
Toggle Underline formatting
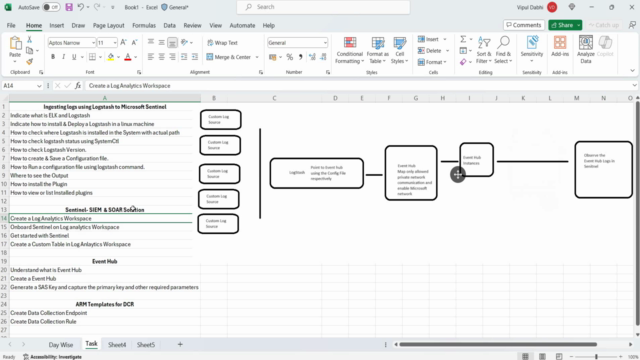pos(74,57)
